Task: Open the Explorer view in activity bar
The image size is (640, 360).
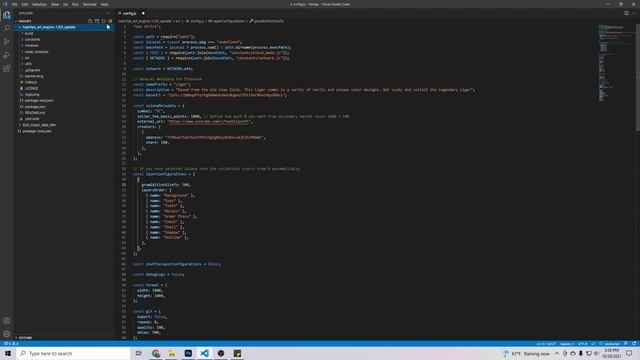Action: (x=7, y=16)
